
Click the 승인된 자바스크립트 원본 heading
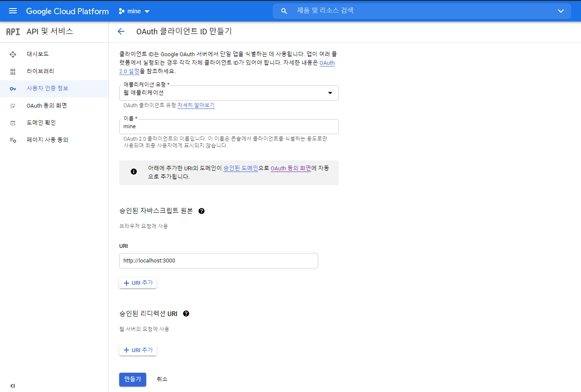[x=156, y=211]
